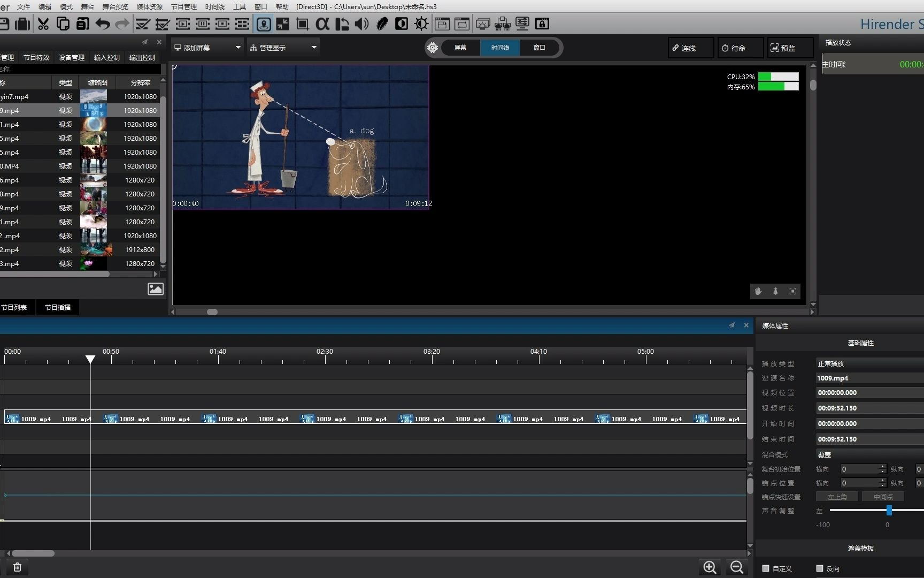Click the 视频位置 time input field

point(869,392)
